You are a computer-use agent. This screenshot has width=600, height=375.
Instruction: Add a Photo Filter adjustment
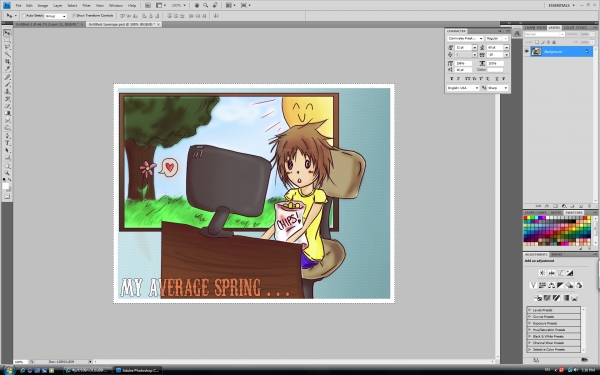click(570, 285)
